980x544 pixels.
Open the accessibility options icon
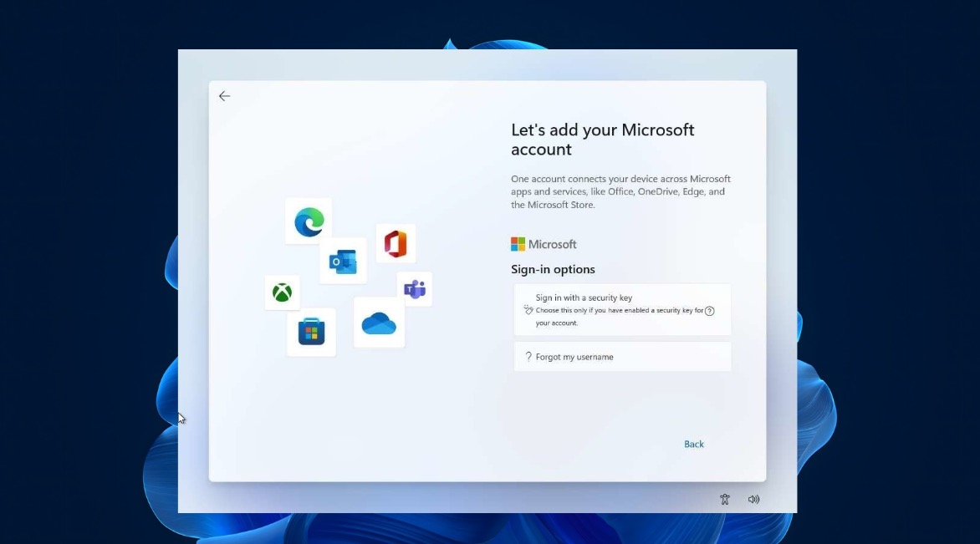[x=724, y=499]
